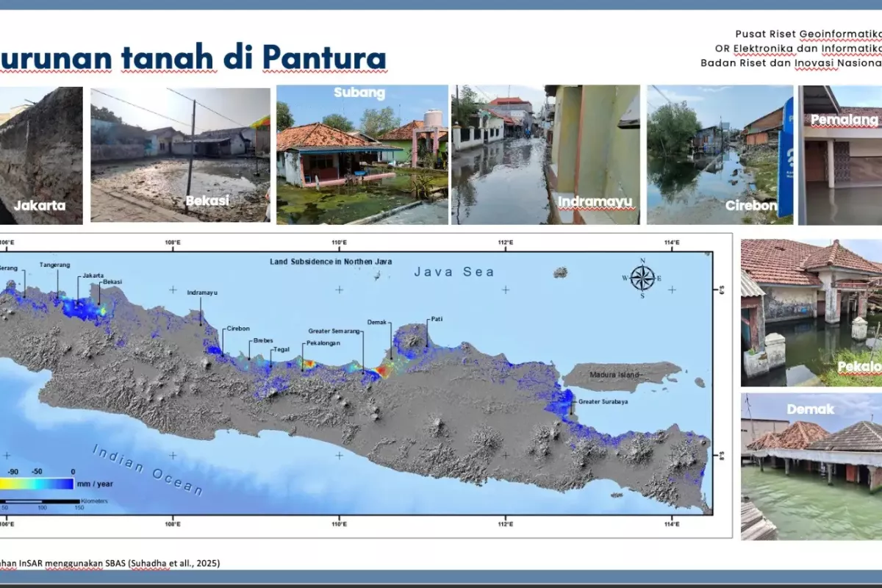
Task: Click 'Cirebon' label on the map
Action: (x=238, y=329)
